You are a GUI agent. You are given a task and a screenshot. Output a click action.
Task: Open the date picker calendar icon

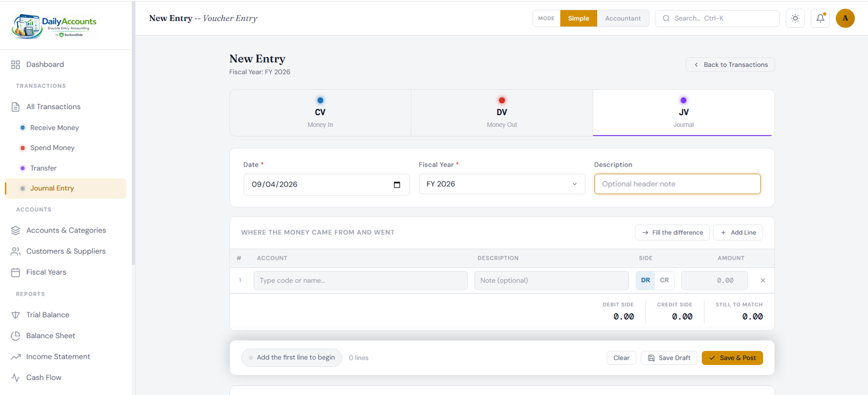pyautogui.click(x=397, y=185)
